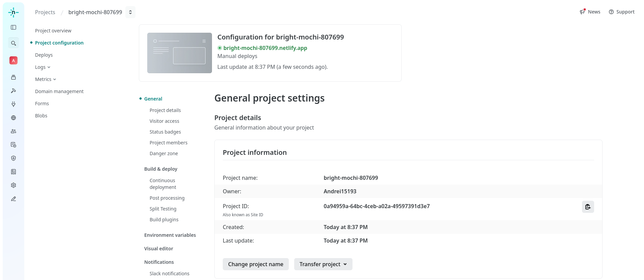
Task: Open the domains globe icon
Action: (13, 118)
